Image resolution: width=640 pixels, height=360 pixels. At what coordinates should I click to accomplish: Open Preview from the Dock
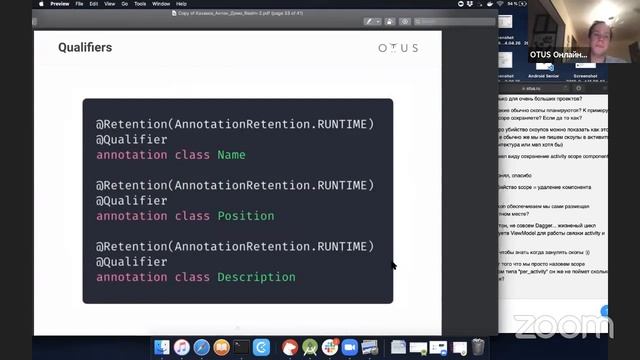(x=369, y=347)
